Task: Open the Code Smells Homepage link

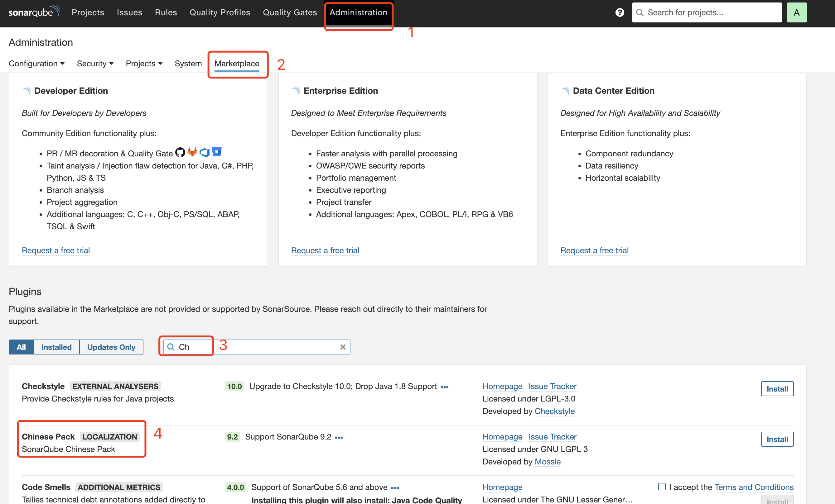Action: pos(502,487)
